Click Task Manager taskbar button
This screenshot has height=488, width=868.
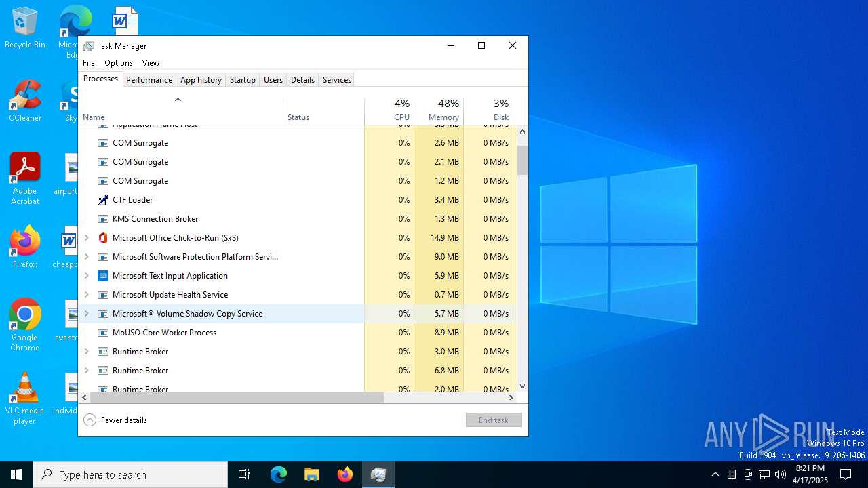tap(378, 474)
